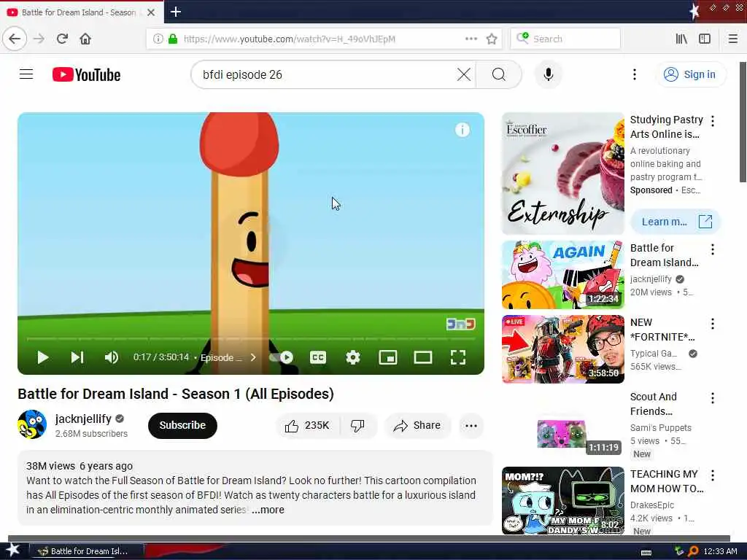The height and width of the screenshot is (560, 747).
Task: Enter full screen mode
Action: pyautogui.click(x=458, y=357)
